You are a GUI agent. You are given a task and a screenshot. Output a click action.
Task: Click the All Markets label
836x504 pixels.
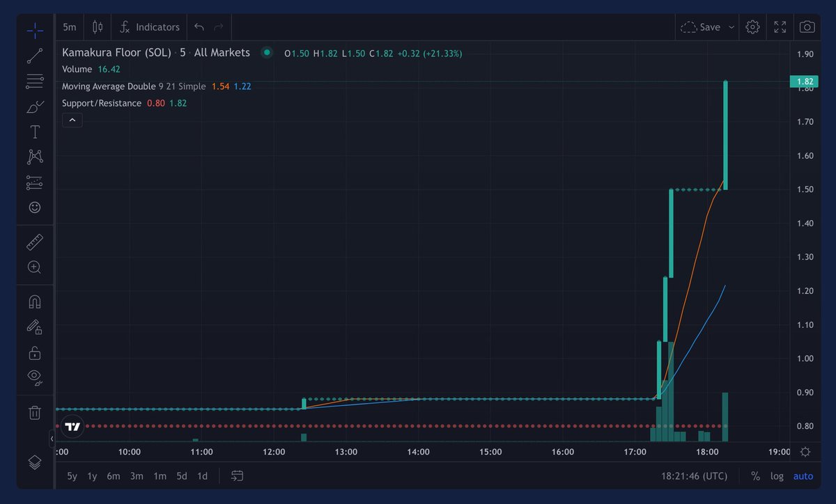pos(222,52)
